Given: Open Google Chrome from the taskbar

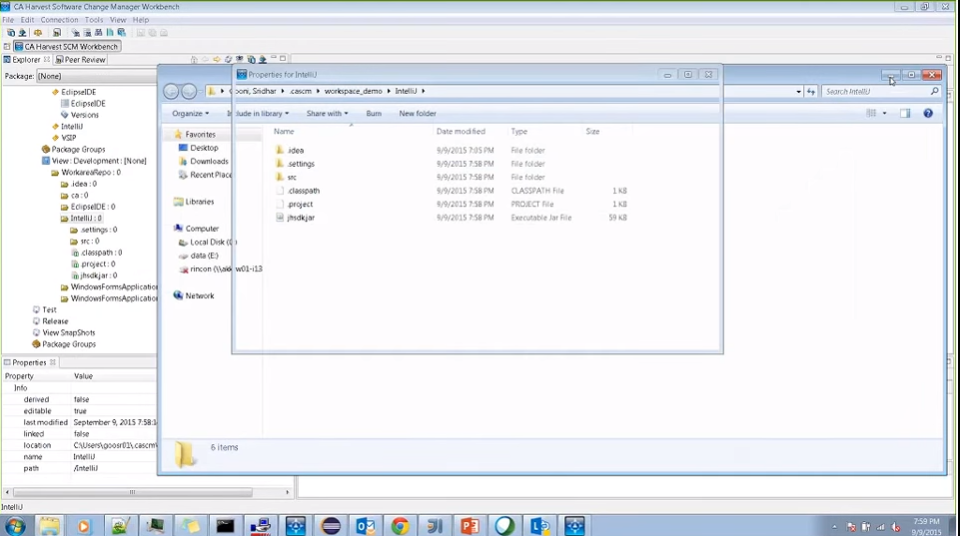Looking at the screenshot, I should coord(400,526).
